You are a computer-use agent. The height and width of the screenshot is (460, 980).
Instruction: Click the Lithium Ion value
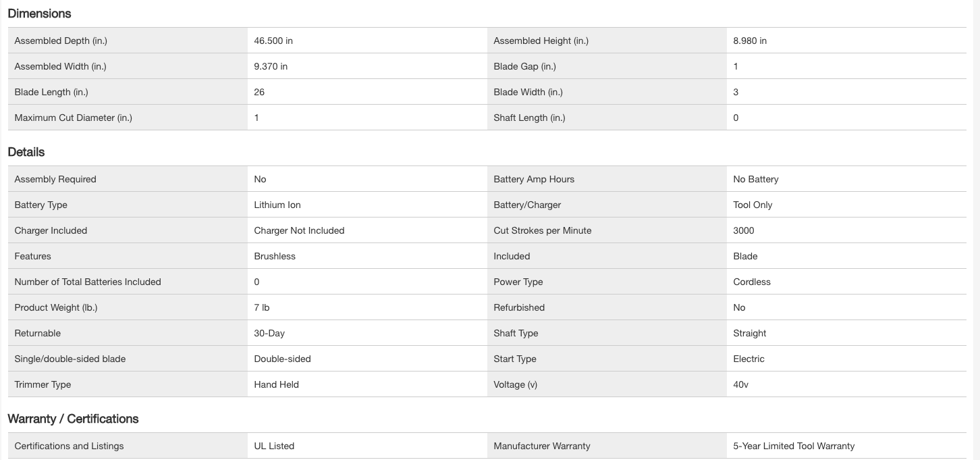pos(277,205)
